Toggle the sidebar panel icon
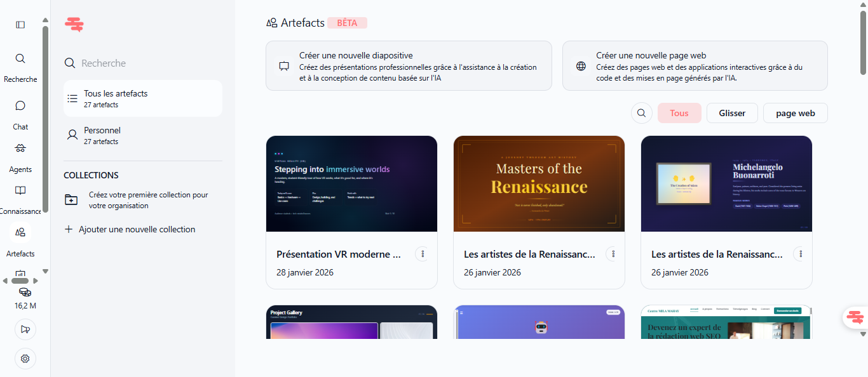This screenshot has height=377, width=868. [x=20, y=25]
